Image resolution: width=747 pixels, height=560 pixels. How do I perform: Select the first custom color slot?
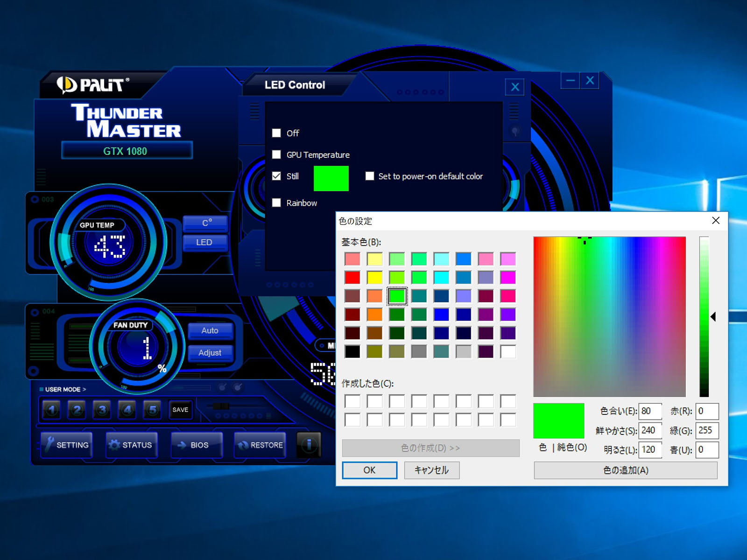(x=352, y=401)
